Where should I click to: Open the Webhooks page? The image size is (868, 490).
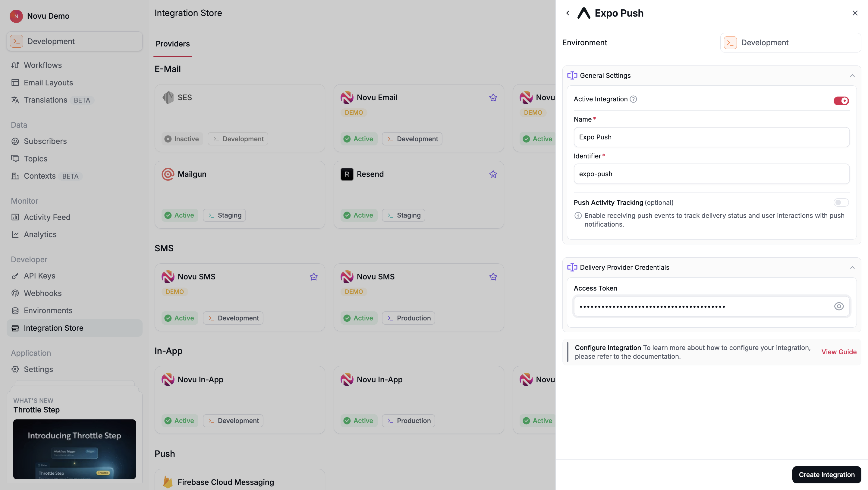pos(42,293)
